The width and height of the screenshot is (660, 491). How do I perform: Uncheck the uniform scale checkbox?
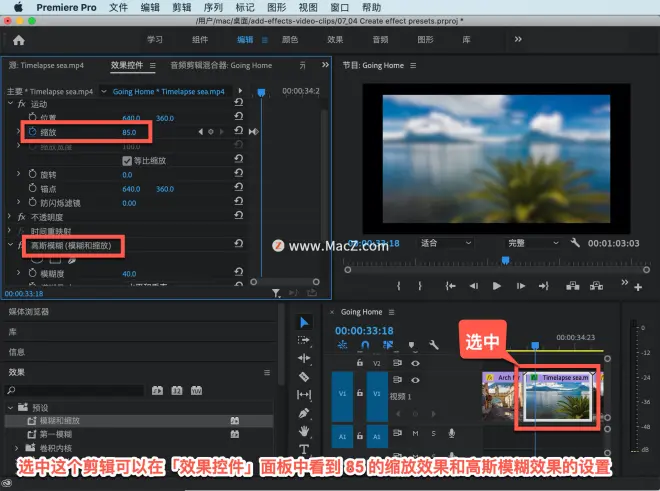tap(127, 160)
